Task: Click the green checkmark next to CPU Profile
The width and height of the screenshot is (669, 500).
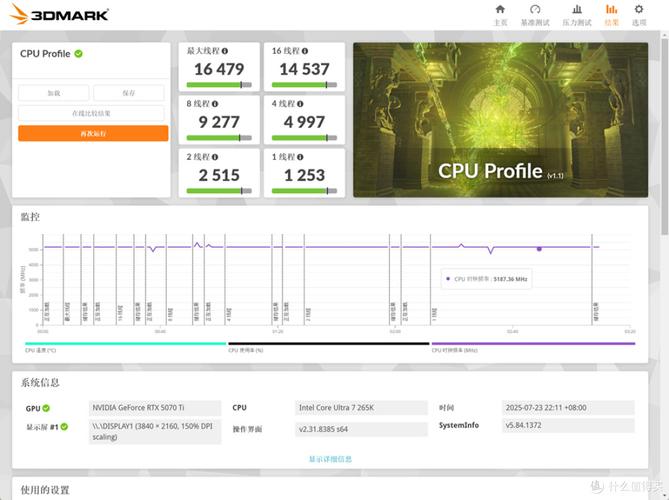Action: pyautogui.click(x=79, y=54)
